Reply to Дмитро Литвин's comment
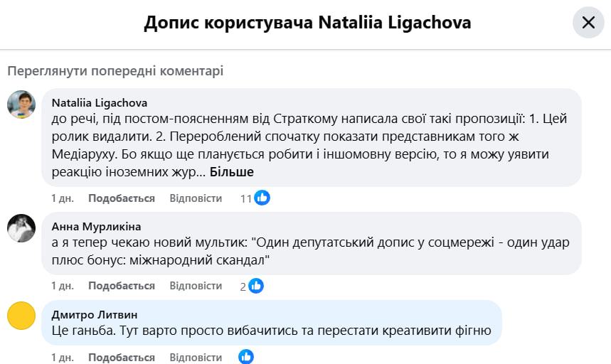This screenshot has width=611, height=364. point(196,357)
